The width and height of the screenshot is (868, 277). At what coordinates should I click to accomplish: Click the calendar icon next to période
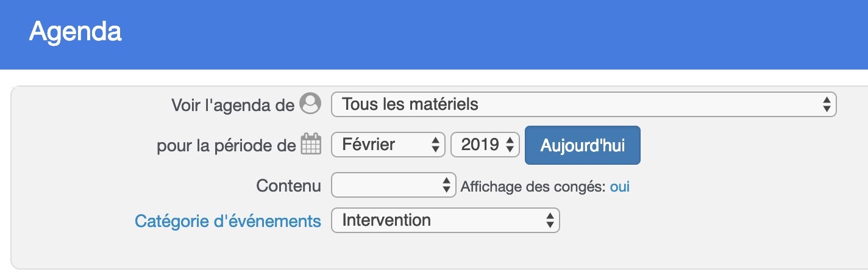coord(311,145)
